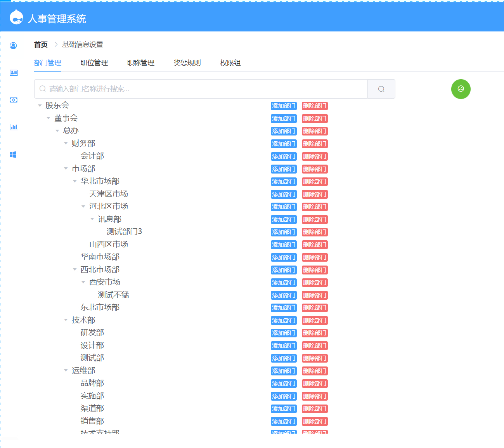This screenshot has width=504, height=448.
Task: Select the 华南市场部 tree row
Action: pyautogui.click(x=100, y=257)
